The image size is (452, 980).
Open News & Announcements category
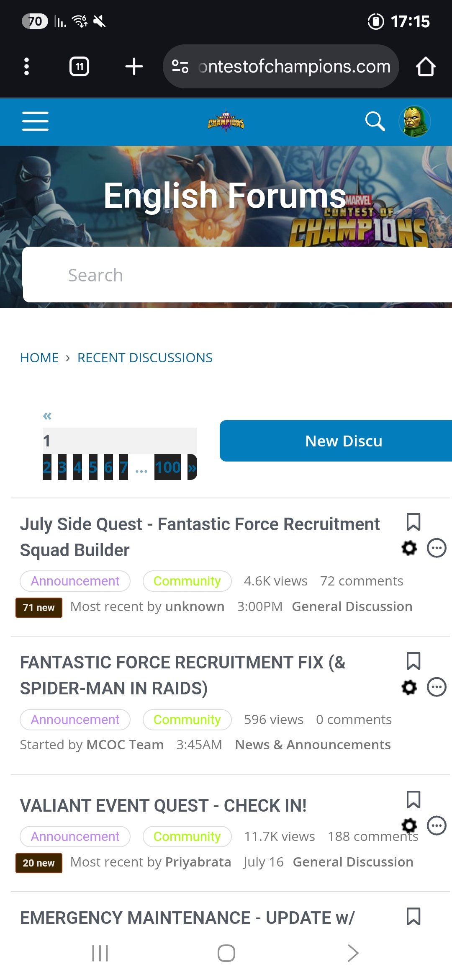point(313,745)
